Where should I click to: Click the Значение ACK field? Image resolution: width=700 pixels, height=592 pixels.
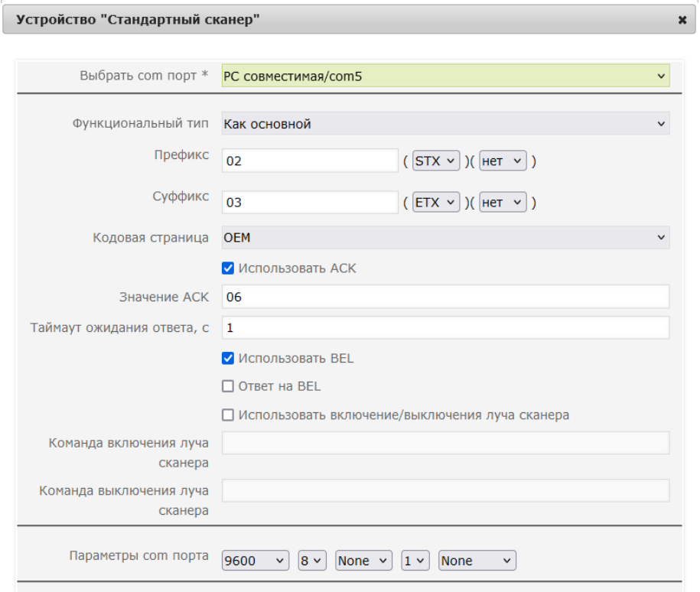pyautogui.click(x=445, y=297)
